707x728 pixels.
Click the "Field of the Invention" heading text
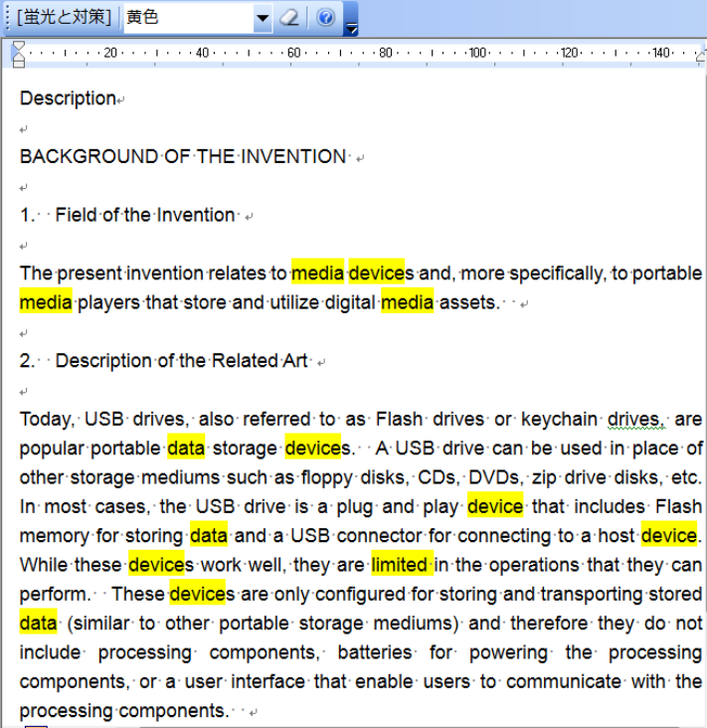pos(145,215)
